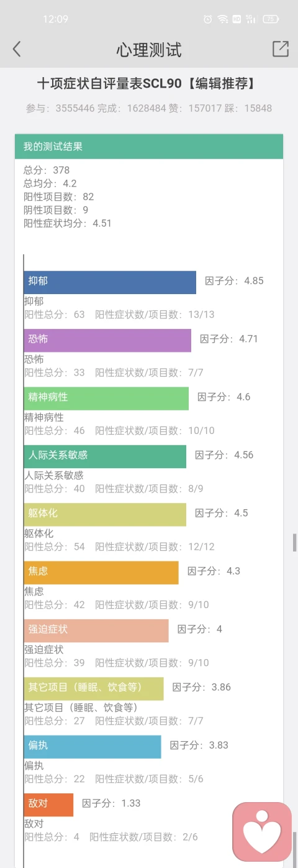
Task: Tap the sky blue 偏执 bar
Action: (x=93, y=747)
